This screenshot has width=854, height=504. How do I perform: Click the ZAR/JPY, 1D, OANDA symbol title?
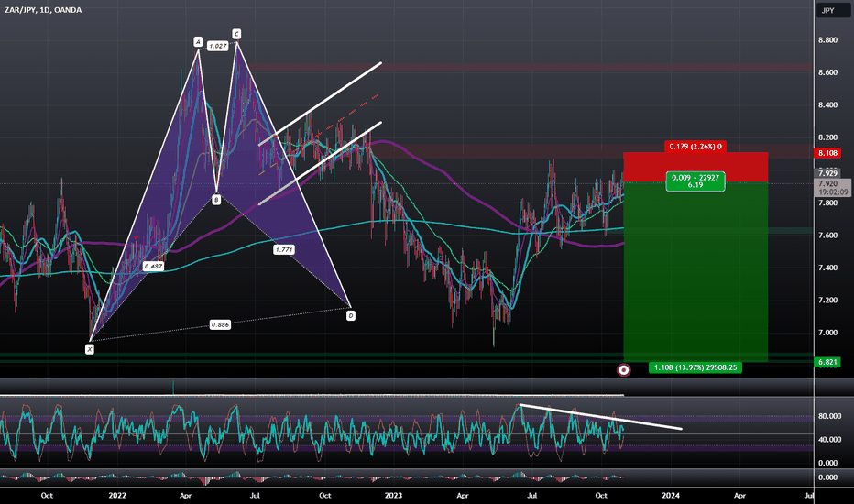point(43,10)
